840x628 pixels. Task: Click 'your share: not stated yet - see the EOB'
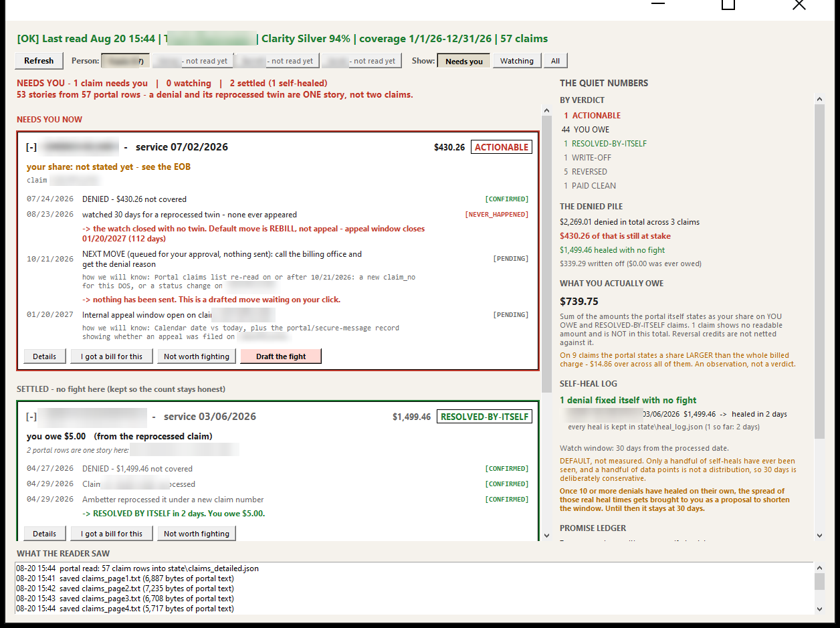(108, 167)
